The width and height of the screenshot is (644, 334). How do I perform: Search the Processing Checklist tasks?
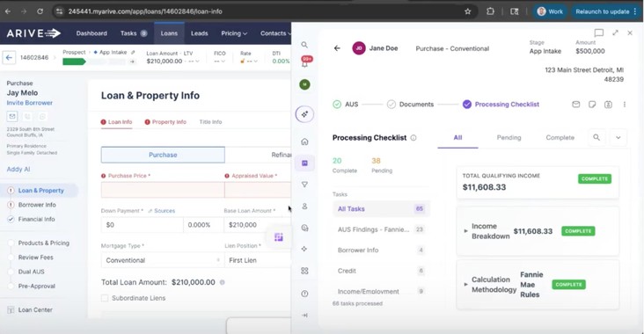(x=596, y=137)
